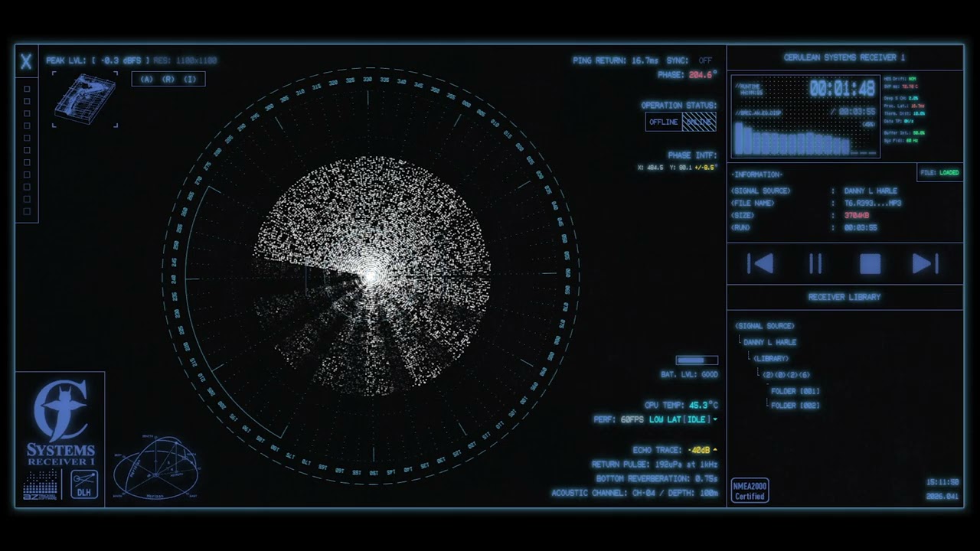Expand the (SIGNAL SOURCE) tree root
Viewport: 980px width, 551px height.
click(x=764, y=326)
